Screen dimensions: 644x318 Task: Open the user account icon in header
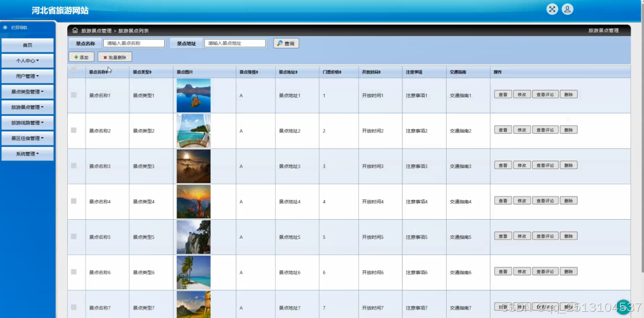click(x=568, y=9)
